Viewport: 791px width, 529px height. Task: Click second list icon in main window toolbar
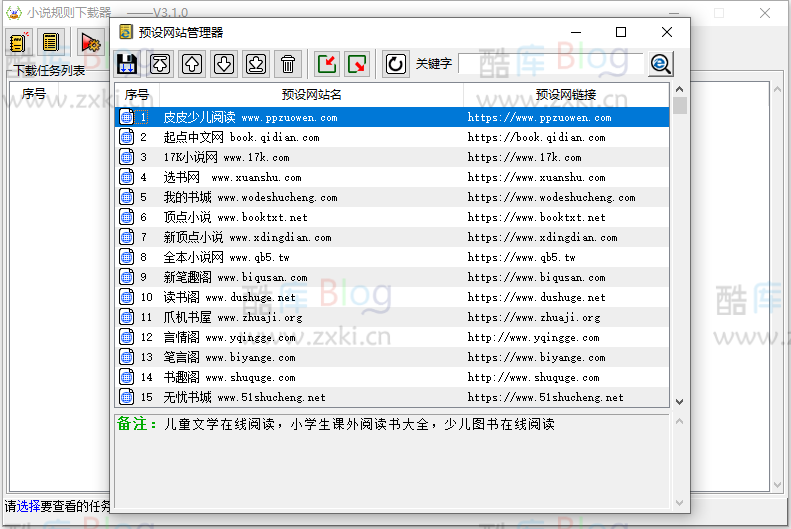tap(50, 42)
